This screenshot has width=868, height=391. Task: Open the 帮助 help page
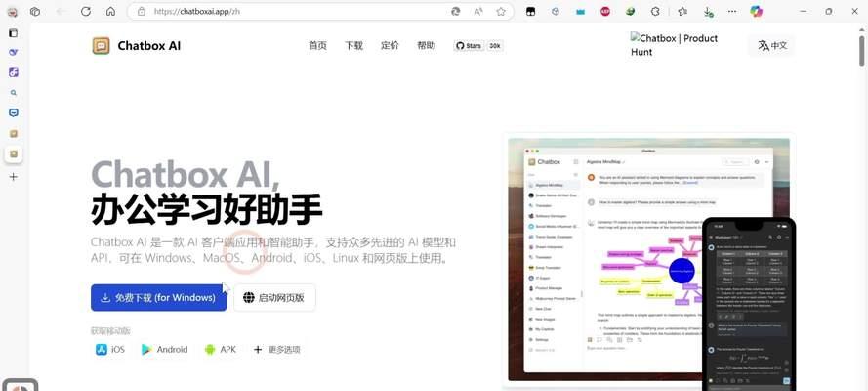click(427, 45)
